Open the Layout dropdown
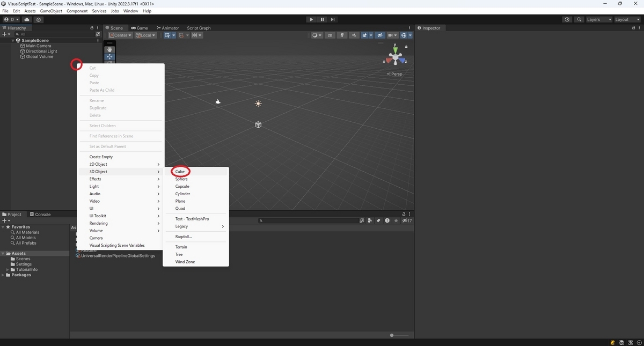This screenshot has height=346, width=644. [x=627, y=19]
